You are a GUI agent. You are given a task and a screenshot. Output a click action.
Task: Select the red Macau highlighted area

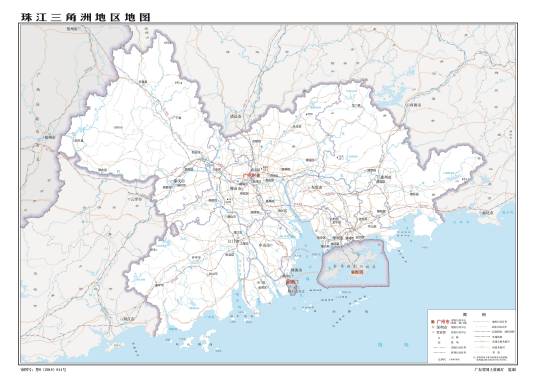pyautogui.click(x=292, y=282)
